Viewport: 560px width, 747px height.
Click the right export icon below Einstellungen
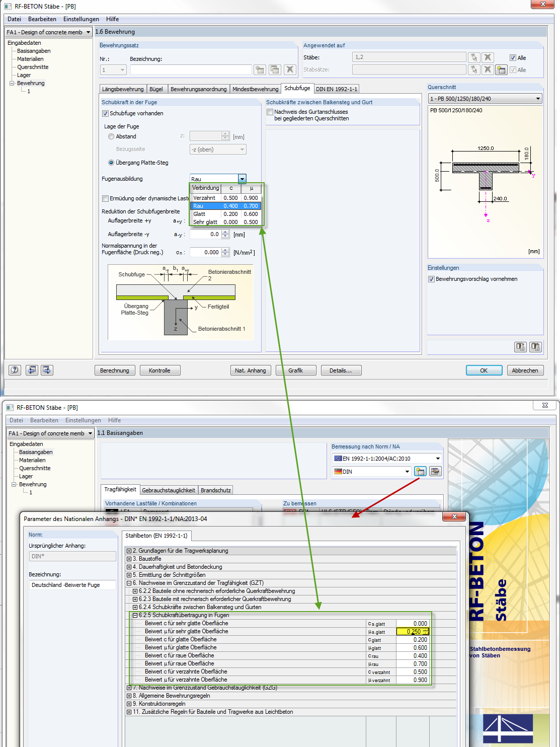pyautogui.click(x=535, y=347)
